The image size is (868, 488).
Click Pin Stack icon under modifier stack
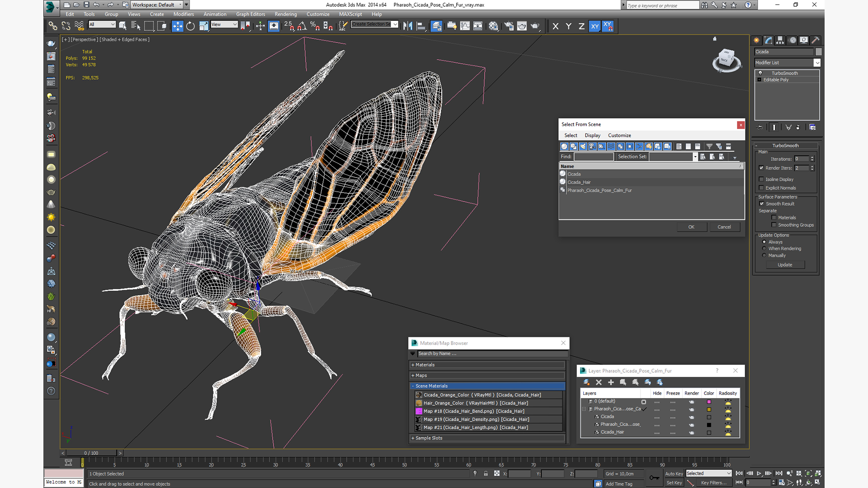point(760,127)
